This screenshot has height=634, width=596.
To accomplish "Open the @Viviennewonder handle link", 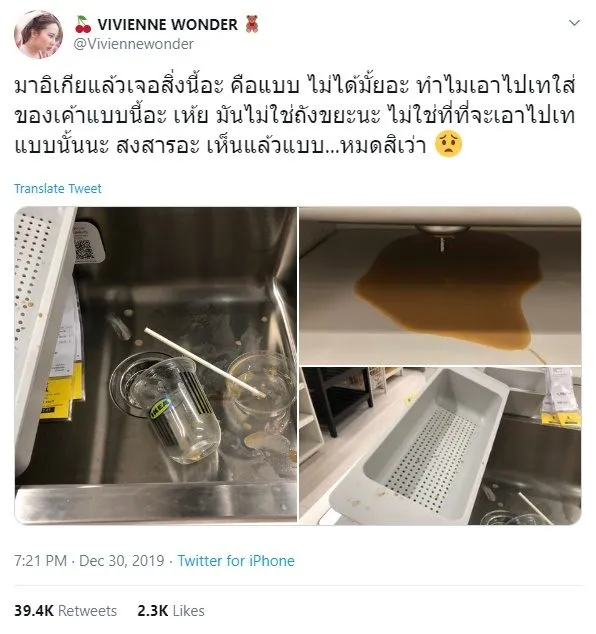I will click(x=133, y=44).
